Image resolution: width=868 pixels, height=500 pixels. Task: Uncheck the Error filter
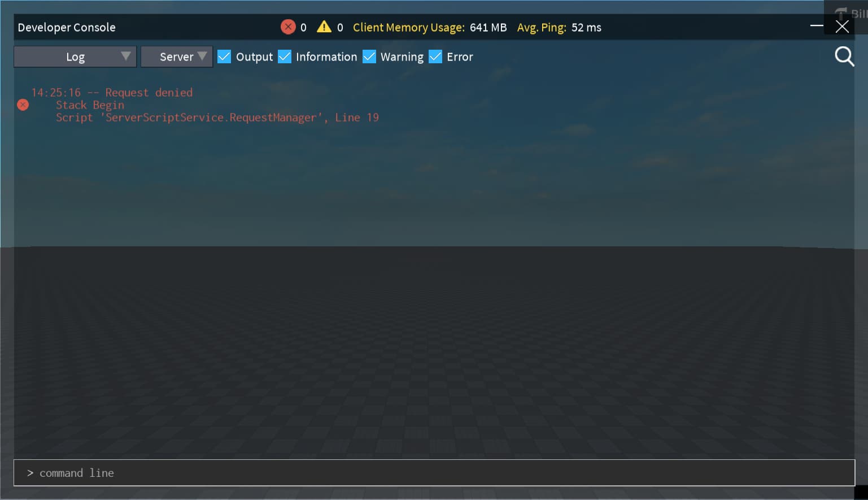point(435,56)
